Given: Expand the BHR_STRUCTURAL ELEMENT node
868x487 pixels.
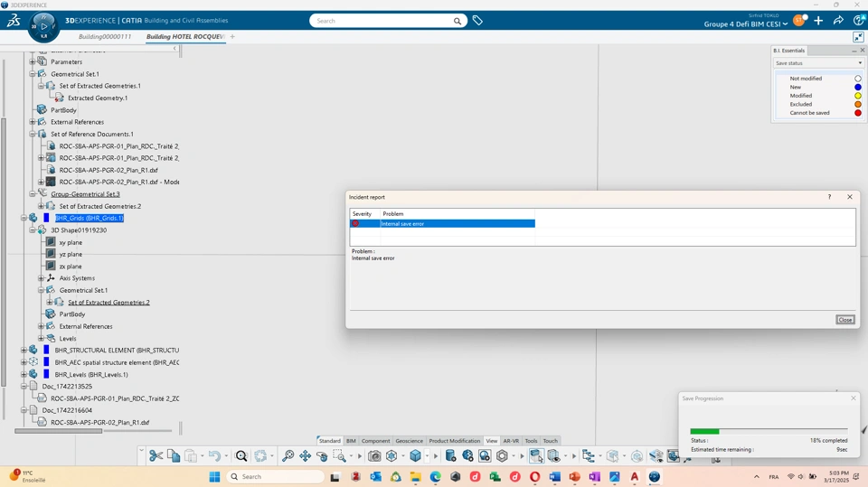Looking at the screenshot, I should pos(24,351).
